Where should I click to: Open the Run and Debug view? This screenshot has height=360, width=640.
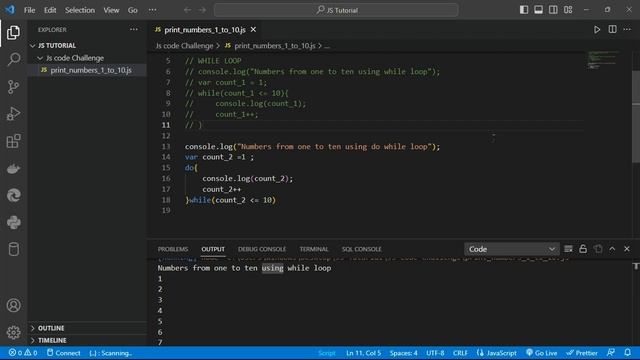click(13, 114)
